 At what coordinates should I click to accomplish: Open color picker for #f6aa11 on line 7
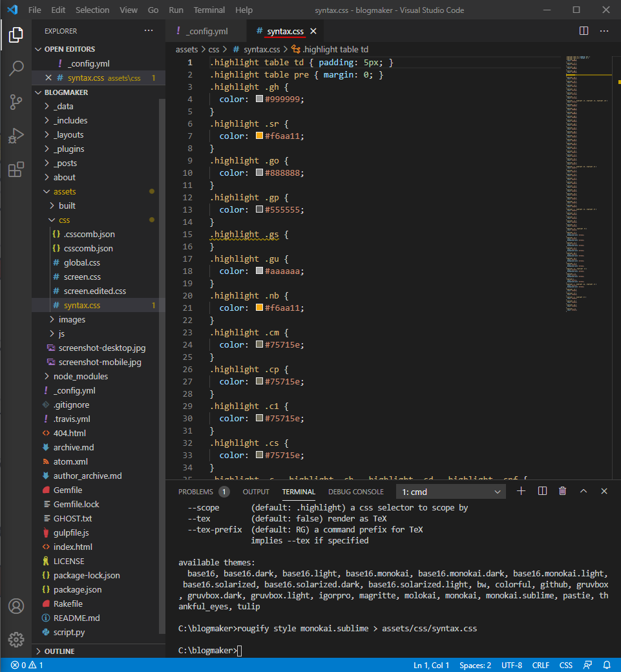pyautogui.click(x=259, y=136)
